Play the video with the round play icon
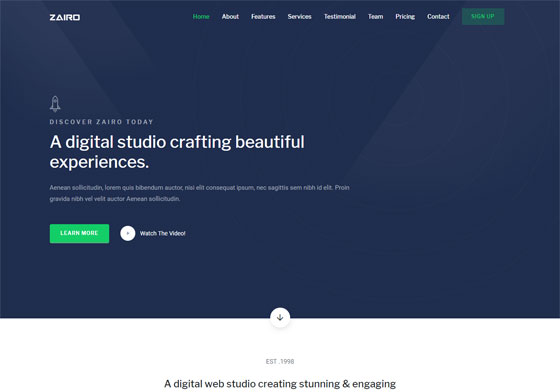Viewport: 560px width, 392px height. coord(128,233)
